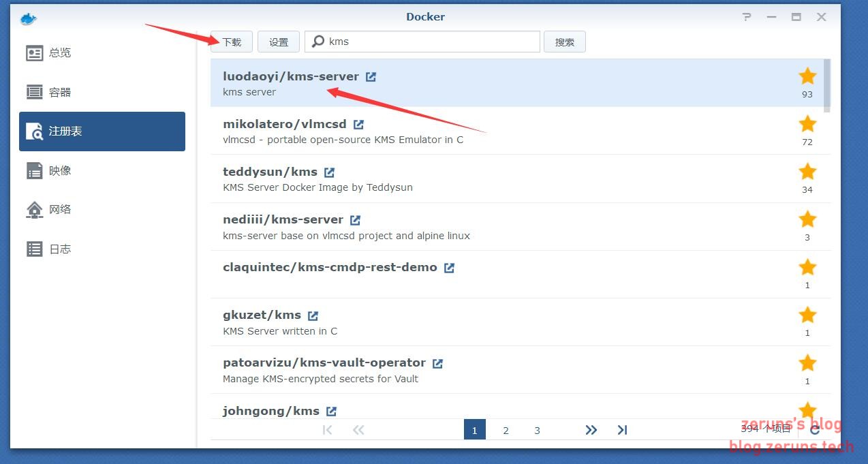Image resolution: width=868 pixels, height=464 pixels.
Task: Open external link icon beside mikolatero/vlmcsd
Action: tap(358, 125)
